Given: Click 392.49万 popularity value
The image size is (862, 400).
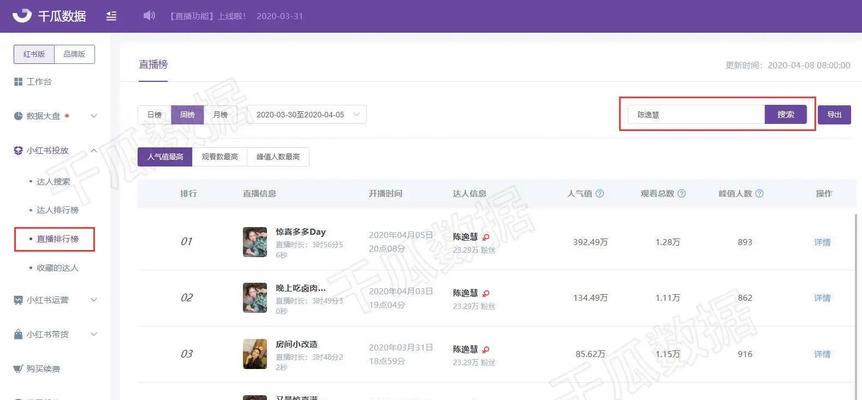Looking at the screenshot, I should 590,242.
